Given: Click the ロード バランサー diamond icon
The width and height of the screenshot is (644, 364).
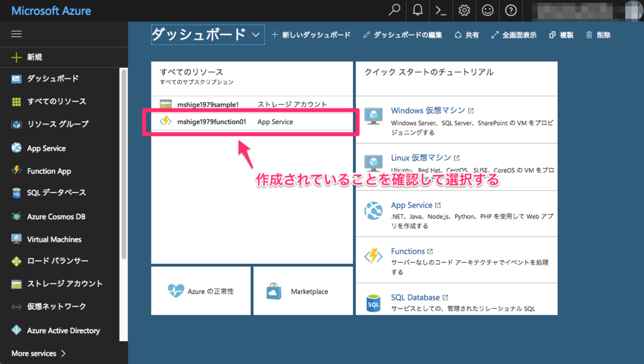Looking at the screenshot, I should tap(16, 261).
